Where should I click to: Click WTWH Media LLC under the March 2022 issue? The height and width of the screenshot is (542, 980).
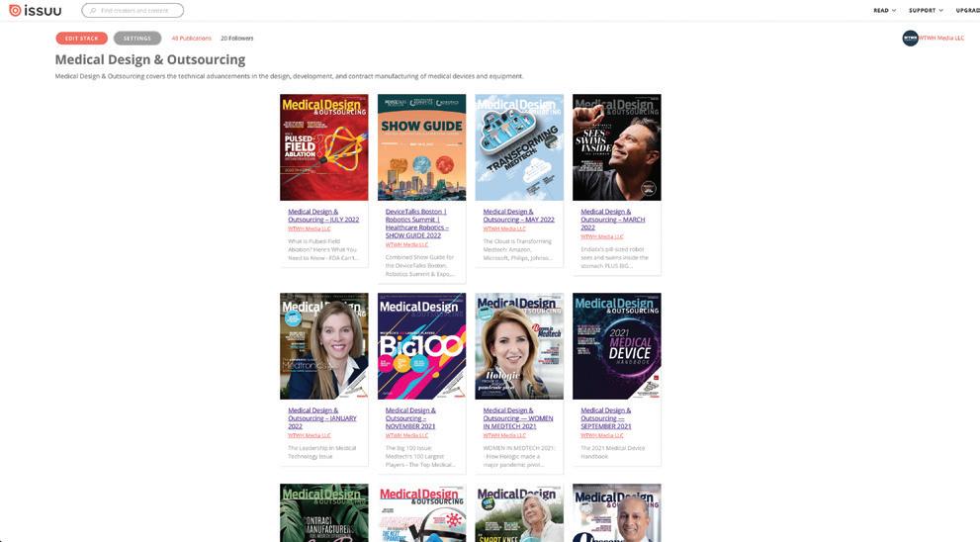pyautogui.click(x=601, y=237)
